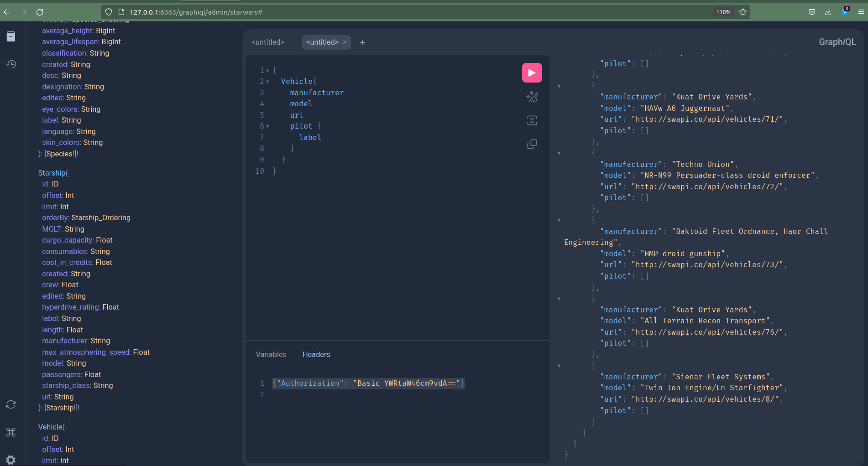Open the keyboard shortcuts dialog icon
Image resolution: width=868 pixels, height=466 pixels.
coord(11,432)
